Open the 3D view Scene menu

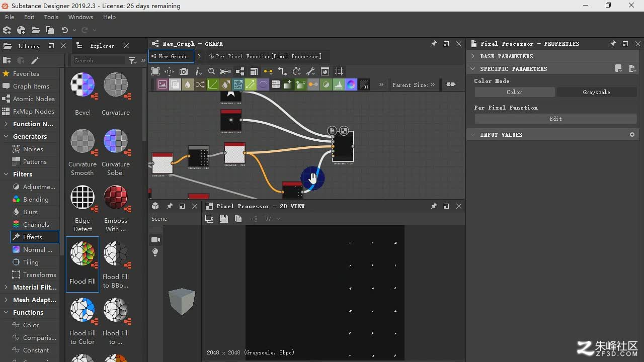click(159, 219)
